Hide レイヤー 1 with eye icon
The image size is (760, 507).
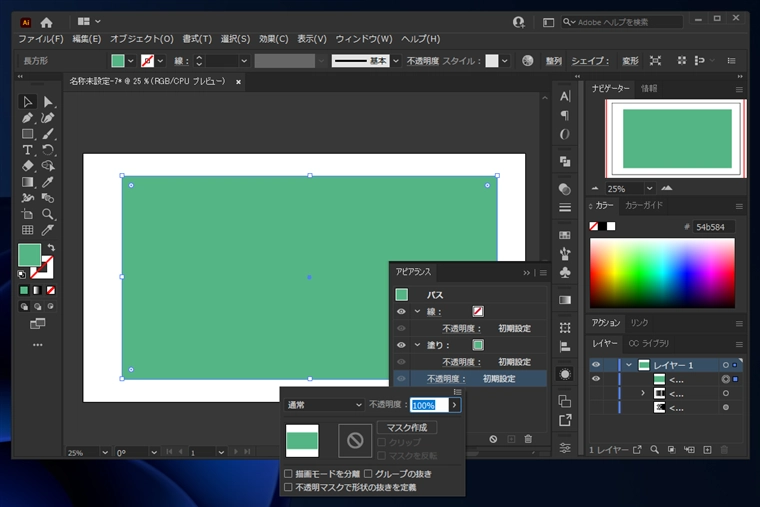click(596, 364)
